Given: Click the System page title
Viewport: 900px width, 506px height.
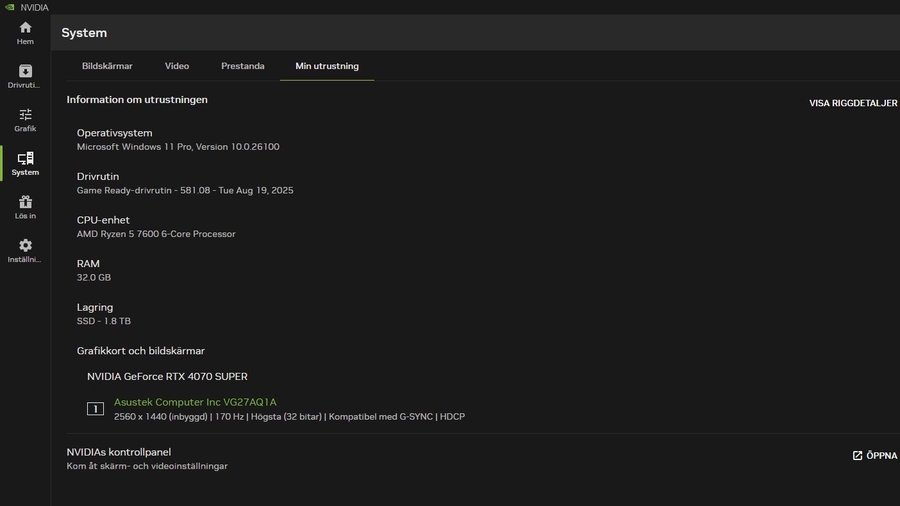Looking at the screenshot, I should pos(84,33).
